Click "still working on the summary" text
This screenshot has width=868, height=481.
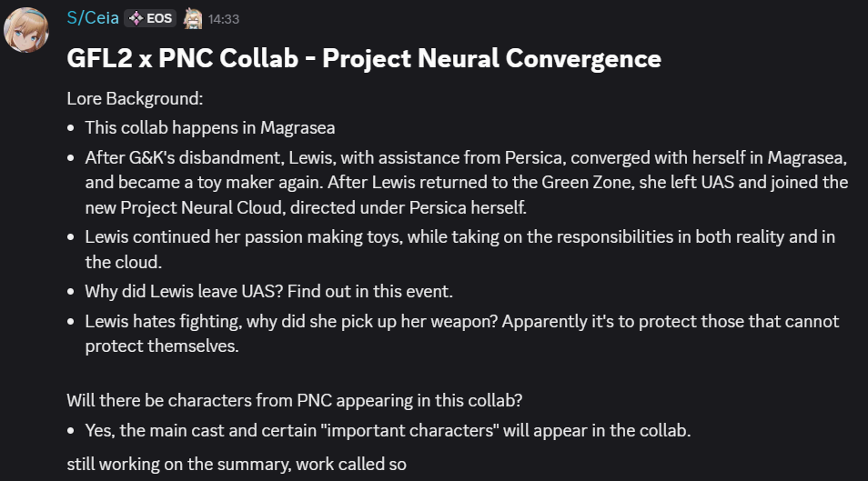pos(236,463)
